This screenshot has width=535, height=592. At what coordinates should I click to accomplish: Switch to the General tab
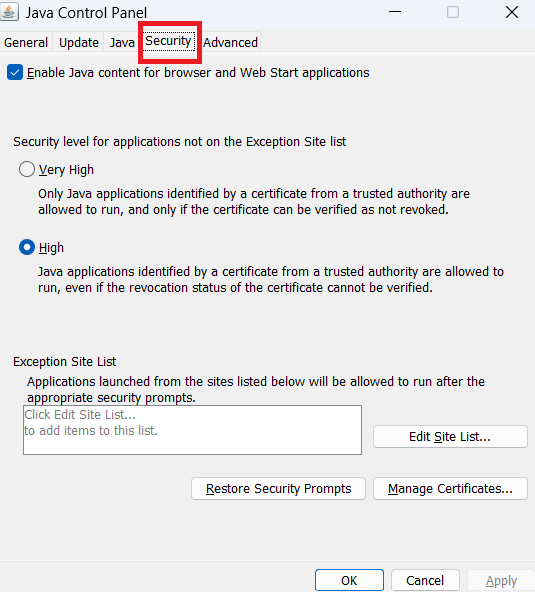(x=26, y=42)
